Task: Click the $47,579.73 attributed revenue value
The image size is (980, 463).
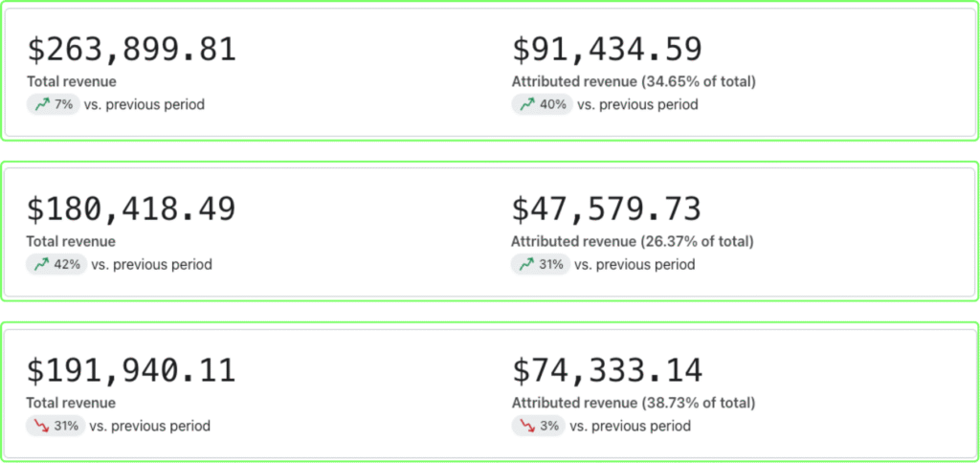Action: coord(607,209)
